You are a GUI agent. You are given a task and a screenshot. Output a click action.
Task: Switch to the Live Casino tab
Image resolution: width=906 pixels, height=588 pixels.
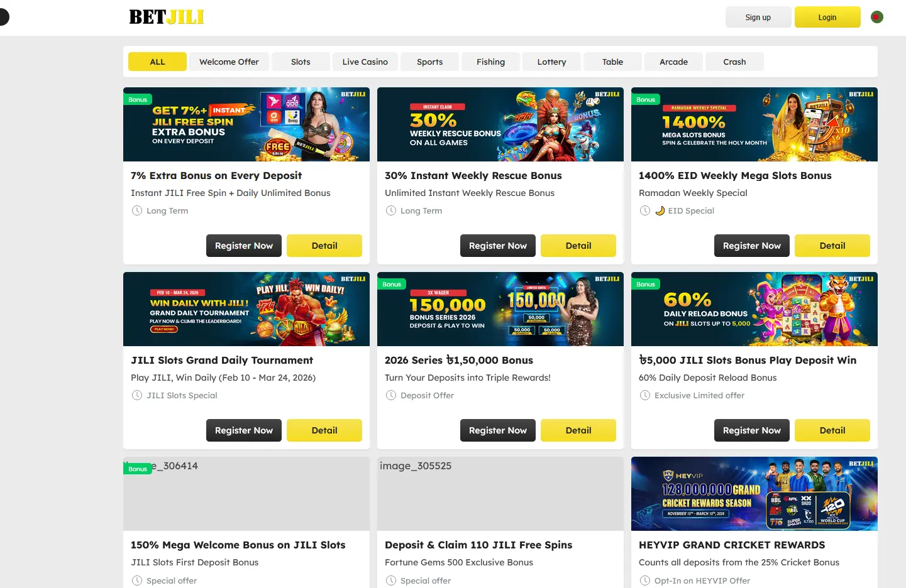[x=365, y=62]
